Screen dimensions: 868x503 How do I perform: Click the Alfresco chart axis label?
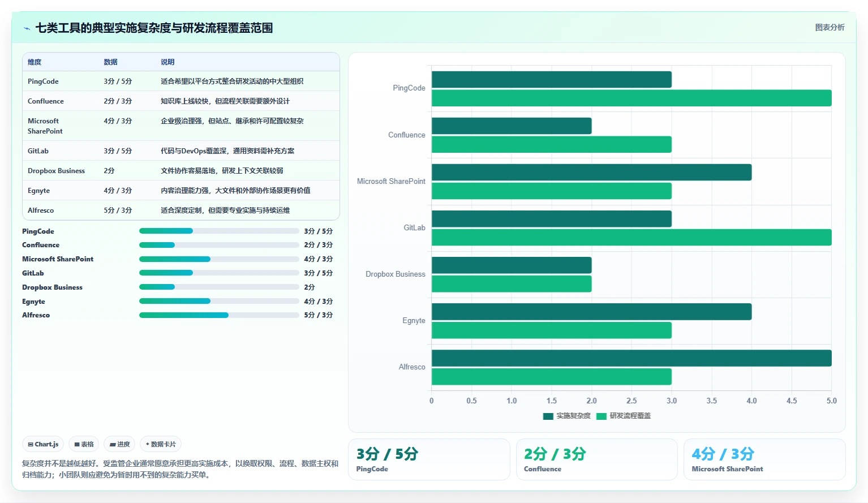tap(412, 367)
